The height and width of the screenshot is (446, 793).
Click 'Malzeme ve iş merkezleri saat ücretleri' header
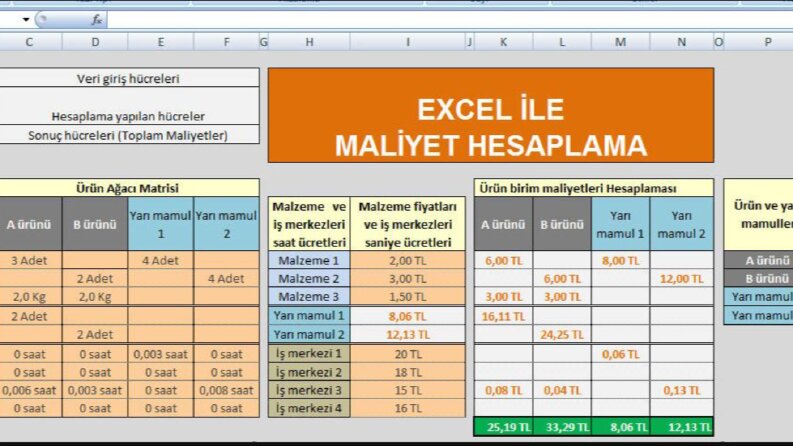click(309, 224)
